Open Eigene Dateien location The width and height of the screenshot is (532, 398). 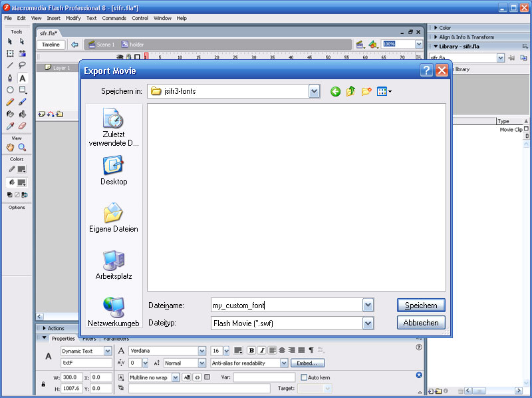click(x=114, y=218)
